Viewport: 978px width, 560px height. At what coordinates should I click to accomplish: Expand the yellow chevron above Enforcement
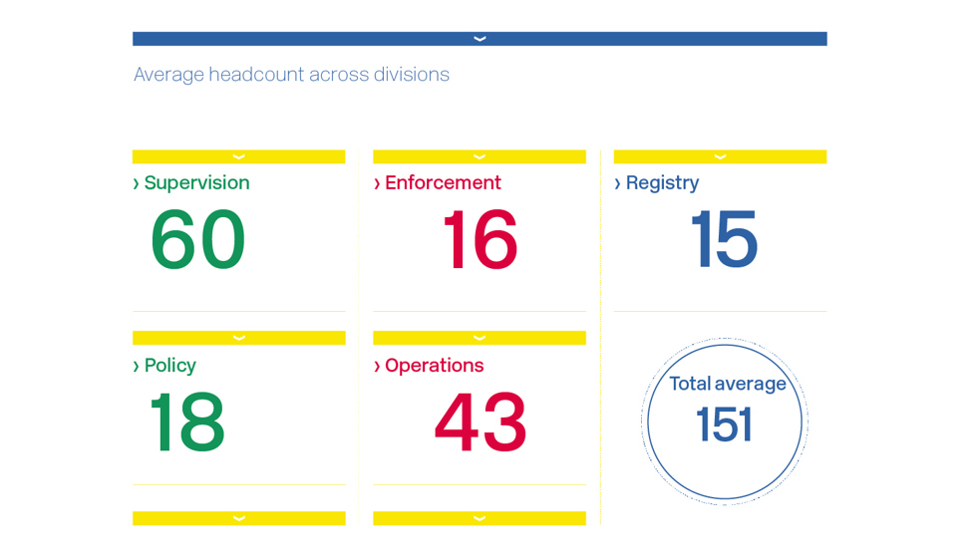[x=480, y=156]
